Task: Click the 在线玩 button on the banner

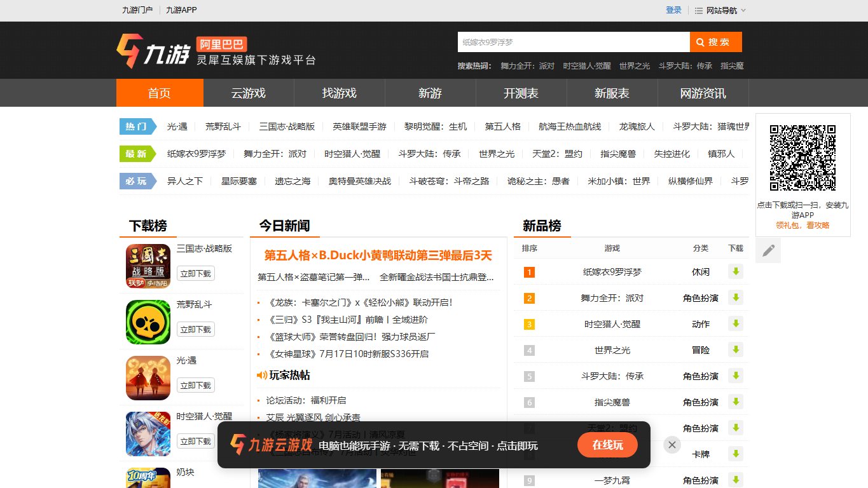Action: click(x=607, y=445)
